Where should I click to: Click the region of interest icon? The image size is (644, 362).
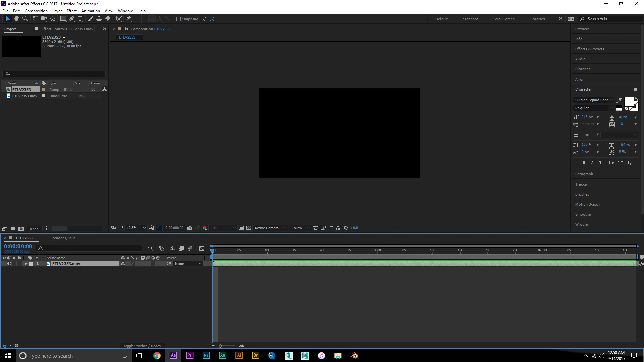[x=241, y=228]
